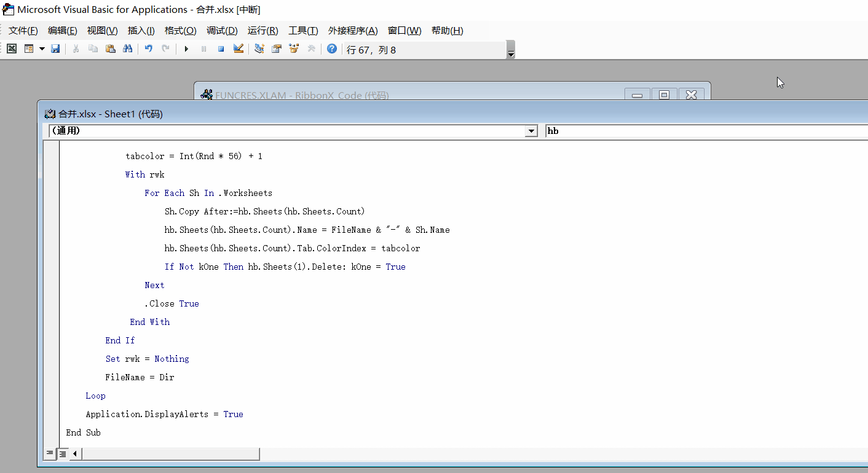
Task: Open the 运行(R) menu
Action: [x=263, y=31]
